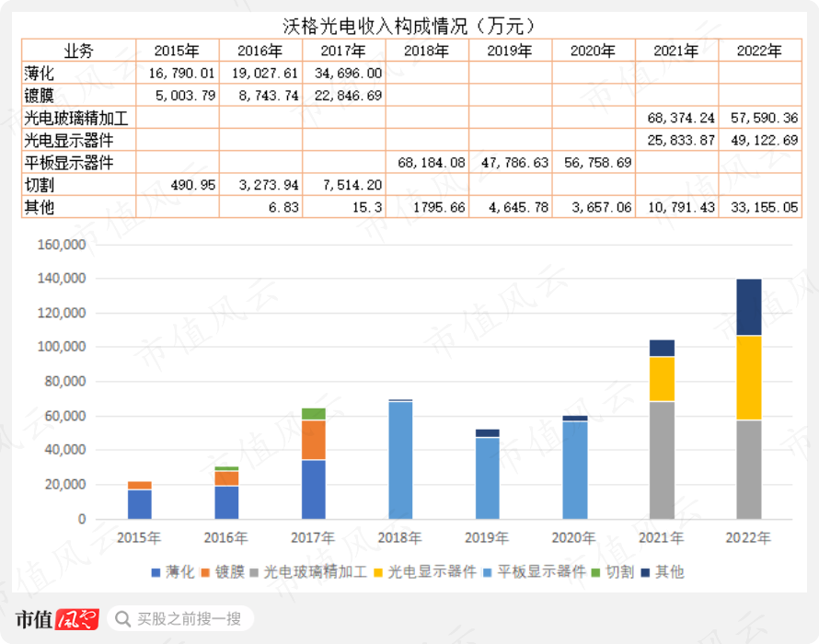
Task: Click the value 57,590.36 cell
Action: tap(760, 118)
